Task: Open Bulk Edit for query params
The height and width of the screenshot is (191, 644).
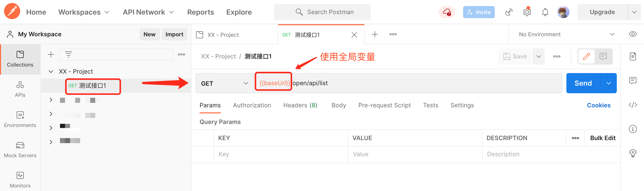Action: pyautogui.click(x=603, y=138)
